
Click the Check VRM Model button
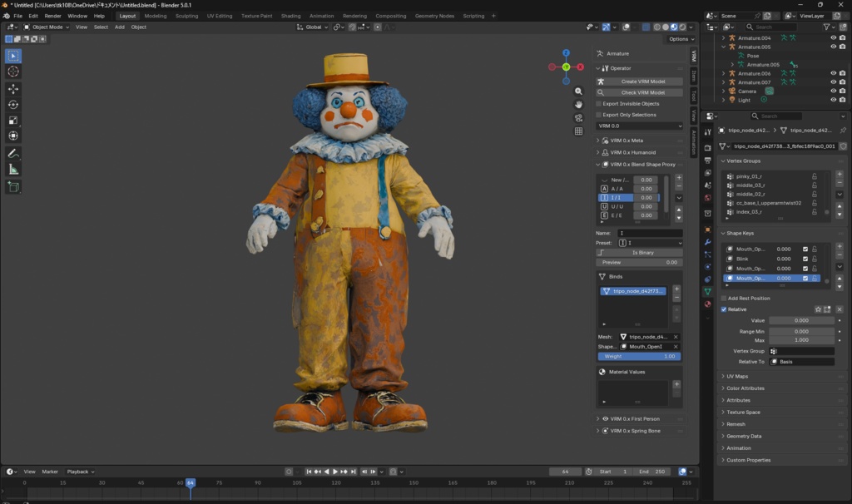(639, 92)
